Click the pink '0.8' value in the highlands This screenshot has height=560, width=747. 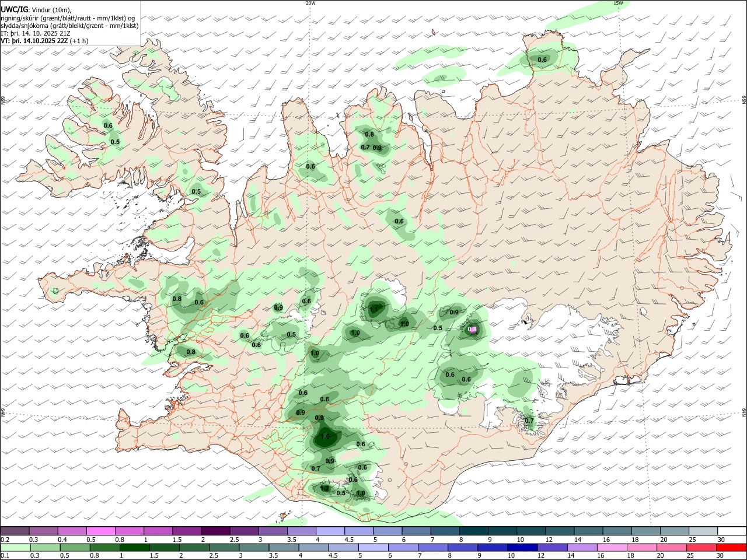pyautogui.click(x=473, y=330)
